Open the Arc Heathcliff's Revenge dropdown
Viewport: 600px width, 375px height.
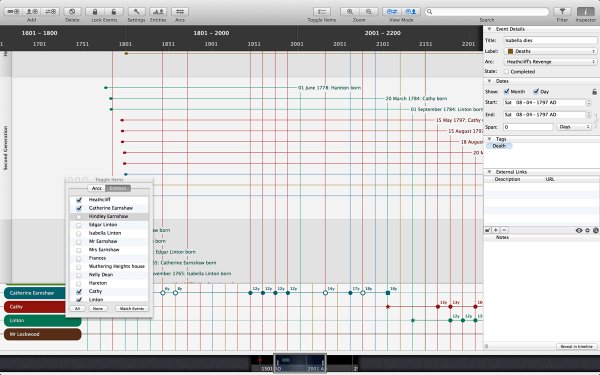pos(550,62)
